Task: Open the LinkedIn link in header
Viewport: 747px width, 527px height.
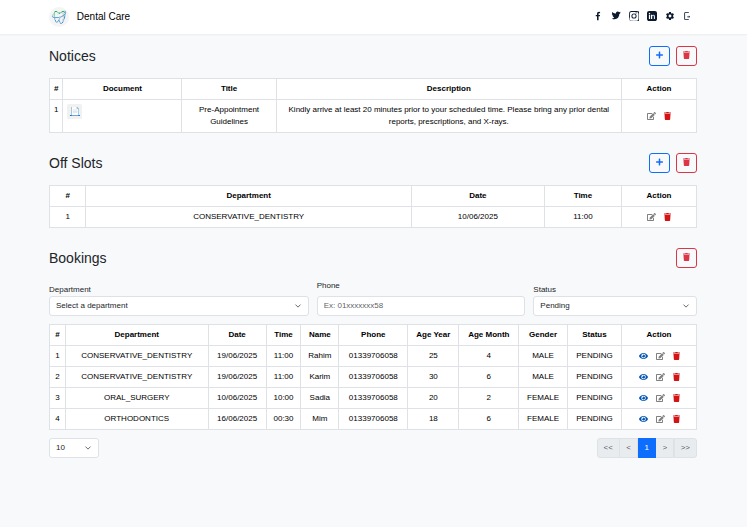Action: click(x=652, y=16)
